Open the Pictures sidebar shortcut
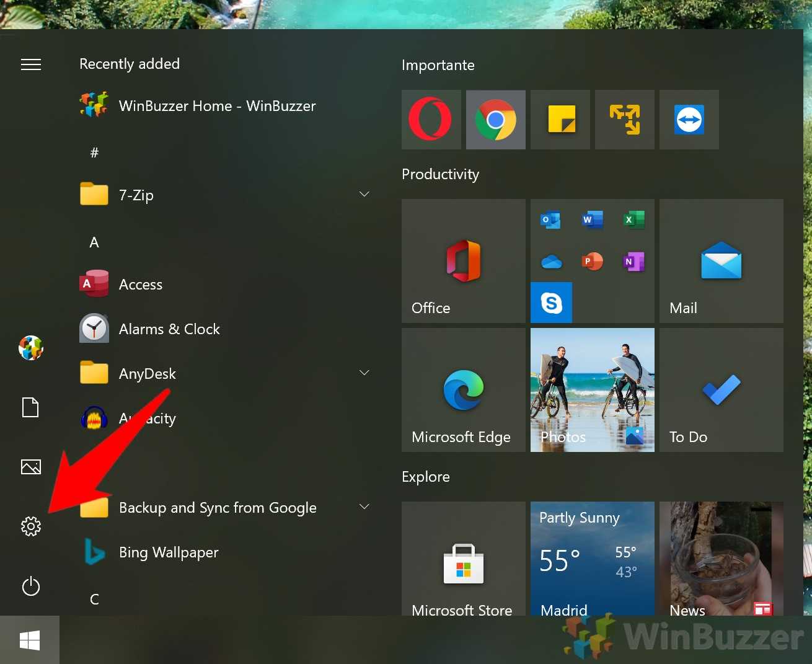 (31, 467)
